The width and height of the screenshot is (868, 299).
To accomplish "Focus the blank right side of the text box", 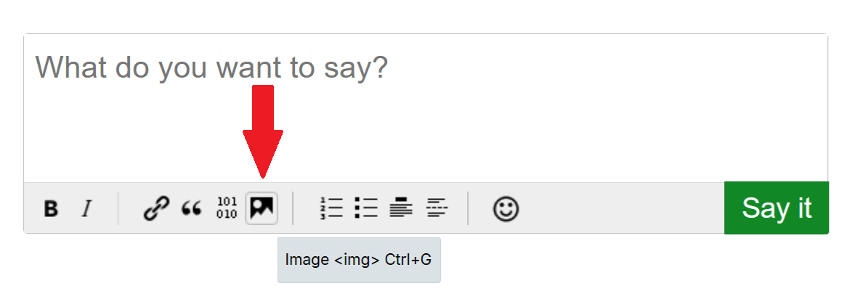I will tap(654, 109).
